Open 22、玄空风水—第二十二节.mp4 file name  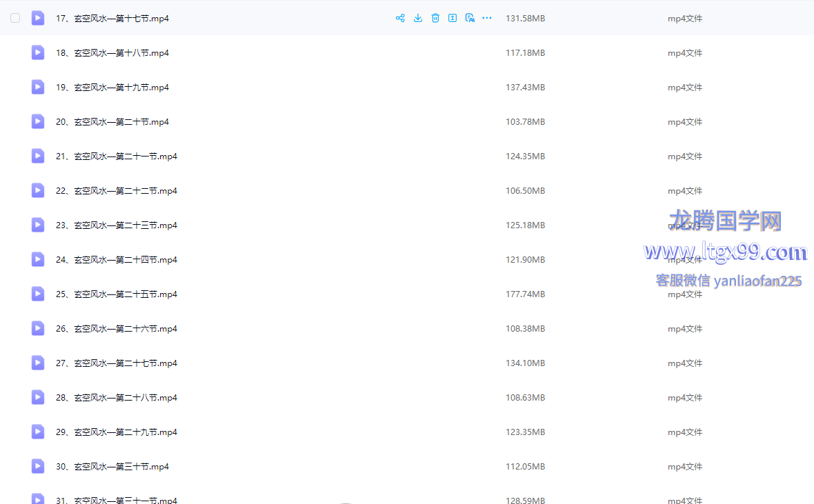click(x=117, y=191)
